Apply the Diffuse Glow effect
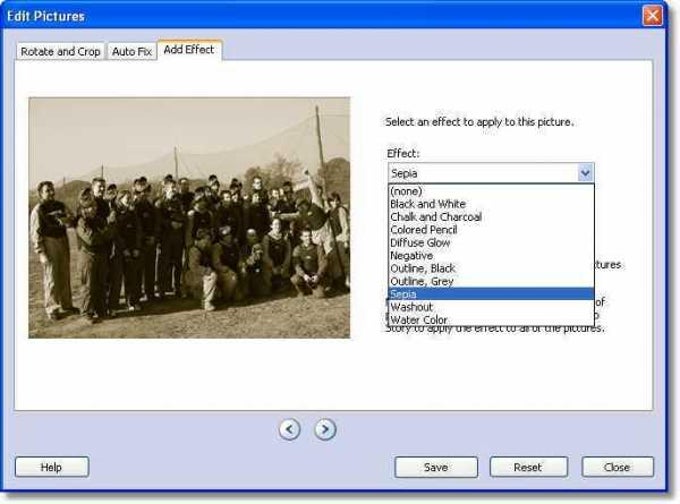The height and width of the screenshot is (504, 680). click(491, 242)
